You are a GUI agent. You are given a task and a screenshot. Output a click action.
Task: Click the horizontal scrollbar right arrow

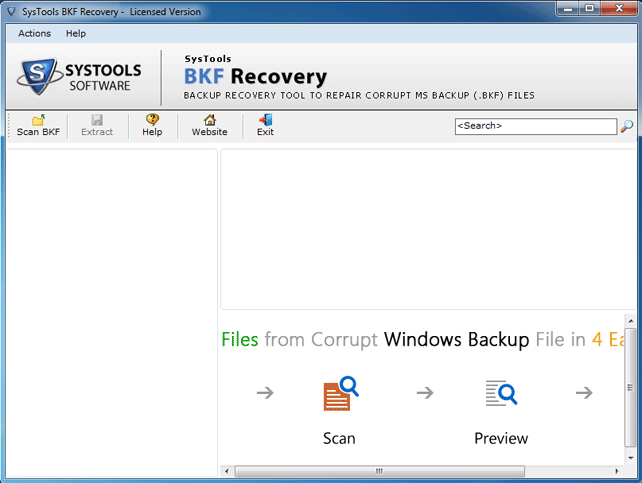617,471
